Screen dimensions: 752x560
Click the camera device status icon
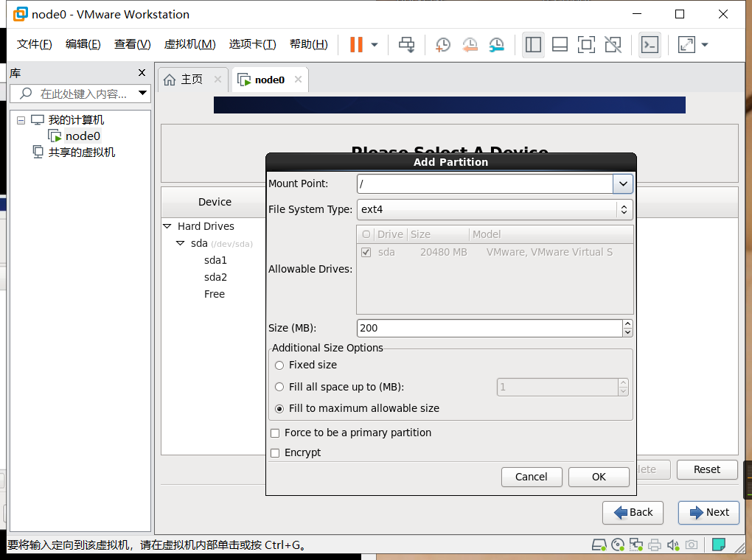(691, 545)
